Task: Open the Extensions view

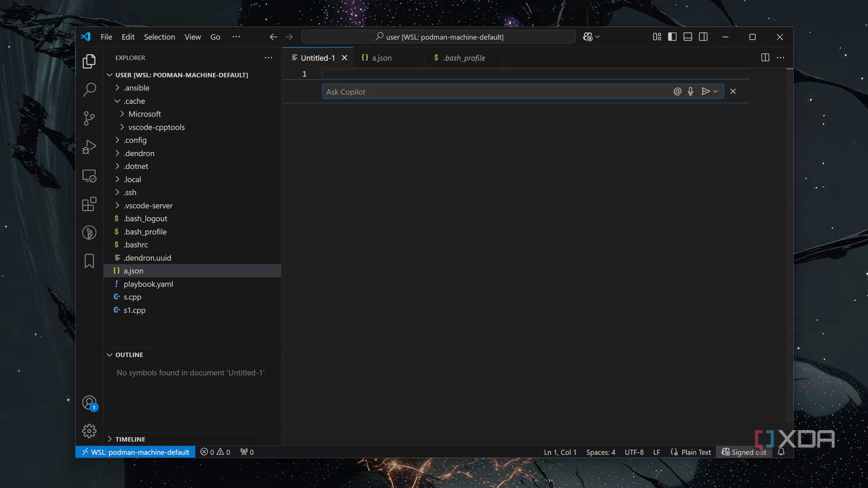Action: (89, 204)
